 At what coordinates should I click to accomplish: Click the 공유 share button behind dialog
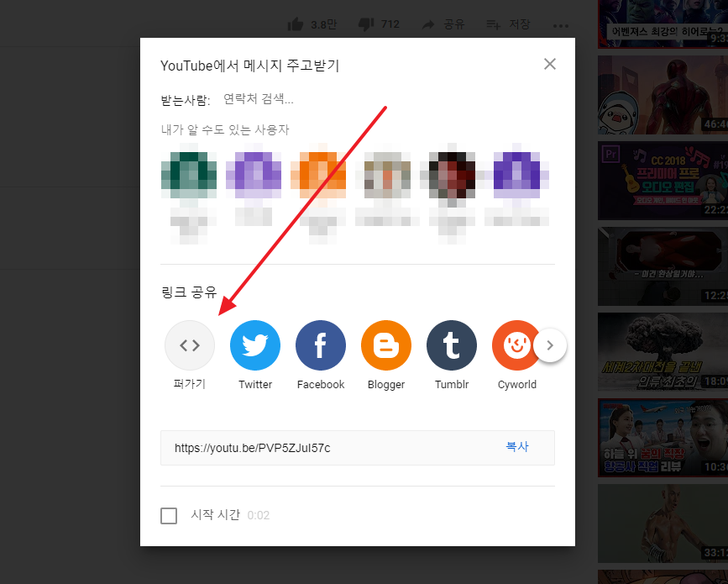coord(443,24)
